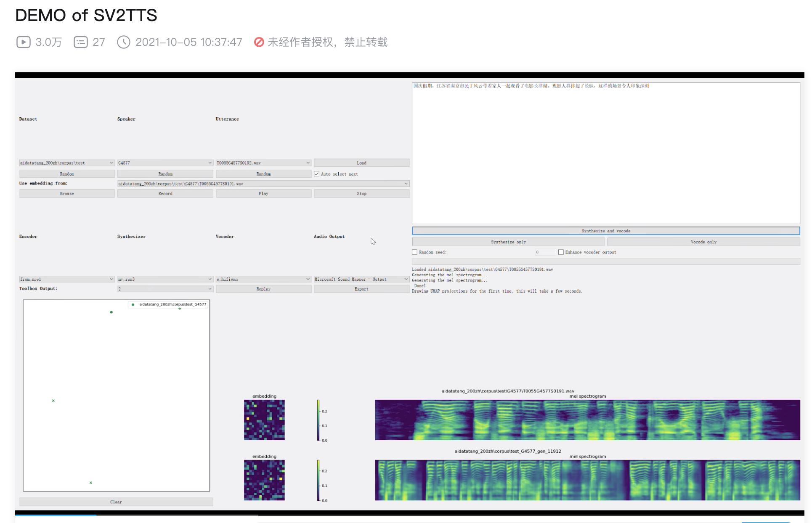Expand the Use embedding from dropdown

pyautogui.click(x=263, y=184)
